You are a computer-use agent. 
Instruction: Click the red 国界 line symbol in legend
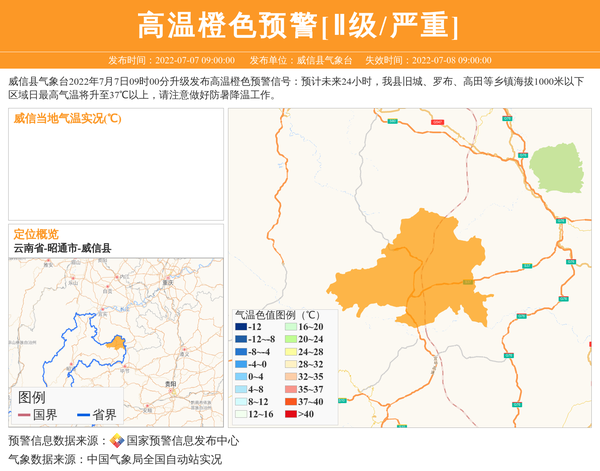point(24,415)
